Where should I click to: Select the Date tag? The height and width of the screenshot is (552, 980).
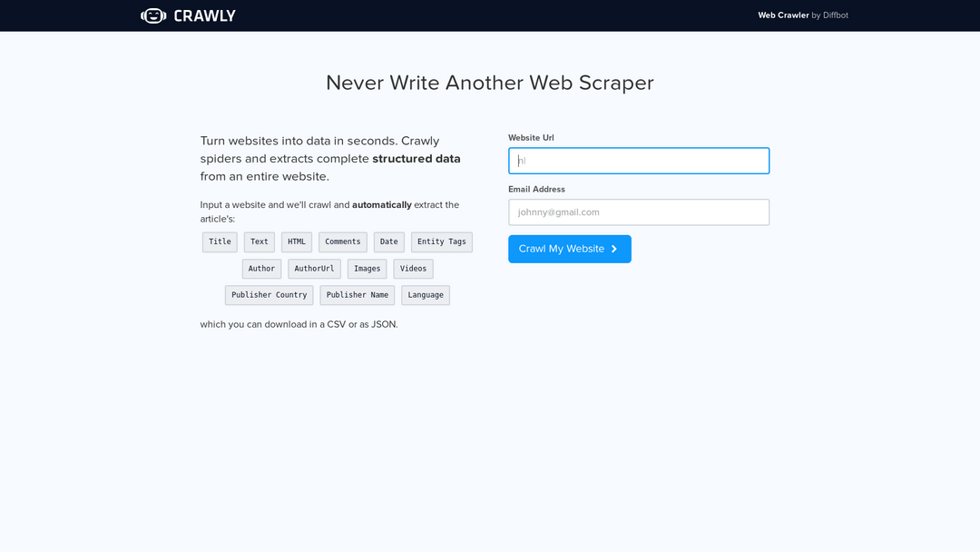pyautogui.click(x=388, y=241)
